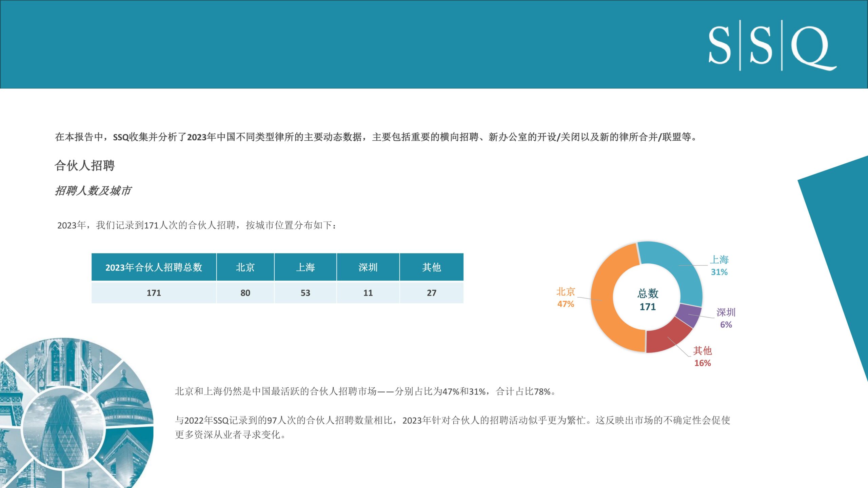Select the table cell value 27
Screen dimensions: 868x488
[x=432, y=293]
